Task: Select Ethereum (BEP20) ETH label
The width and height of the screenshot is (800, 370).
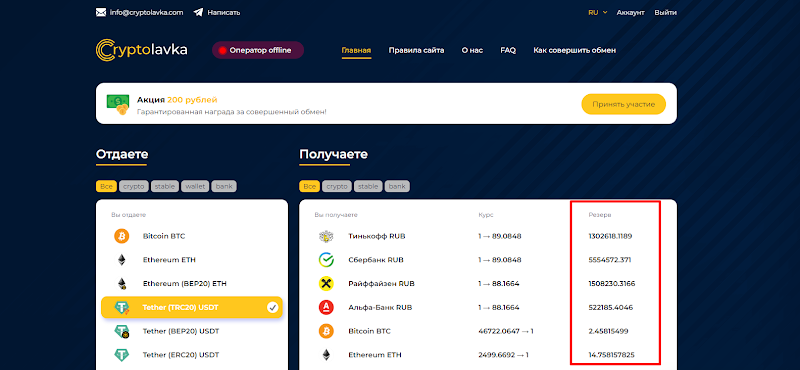Action: click(184, 283)
